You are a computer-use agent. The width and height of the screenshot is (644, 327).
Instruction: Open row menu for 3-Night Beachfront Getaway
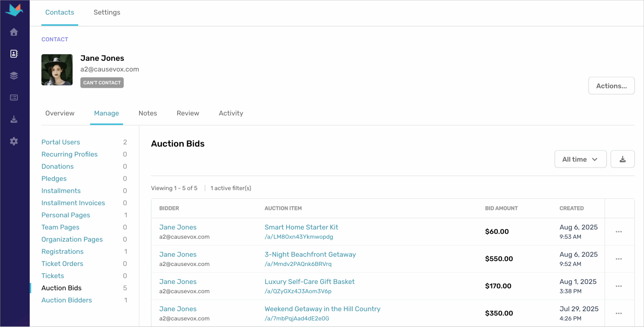[619, 259]
